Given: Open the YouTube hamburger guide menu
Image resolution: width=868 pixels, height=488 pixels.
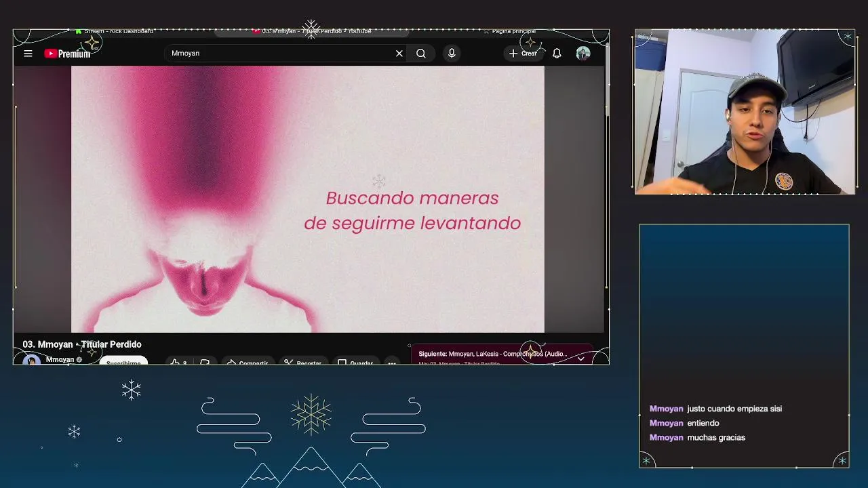Looking at the screenshot, I should (28, 54).
